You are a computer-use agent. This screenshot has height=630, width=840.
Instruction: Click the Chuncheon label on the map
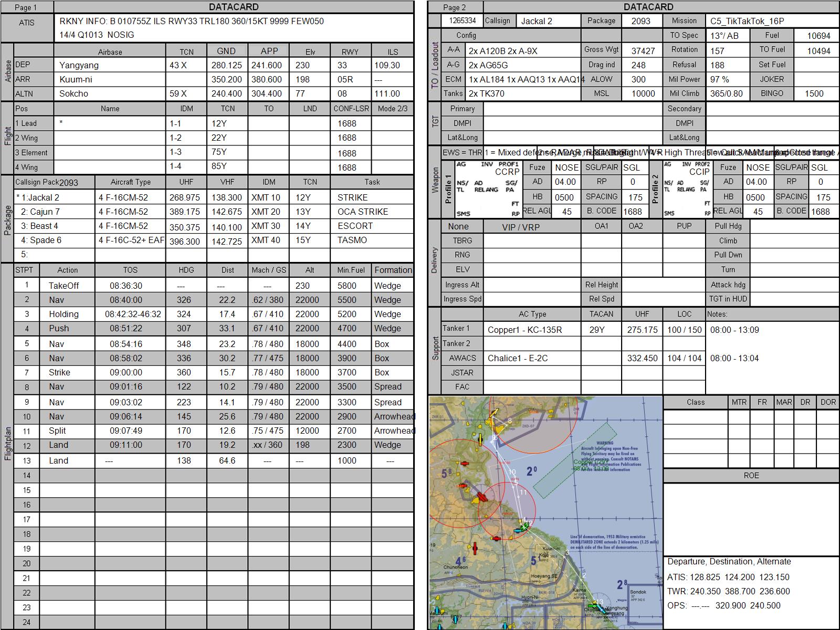pyautogui.click(x=455, y=567)
